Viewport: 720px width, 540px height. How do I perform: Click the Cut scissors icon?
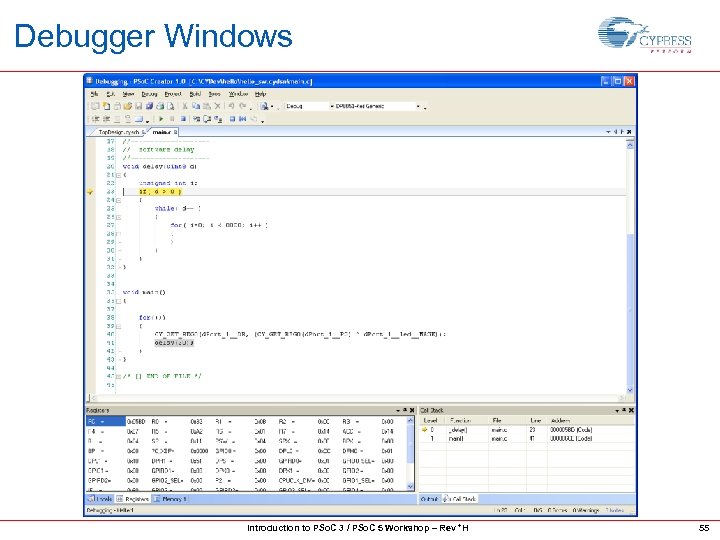(185, 106)
